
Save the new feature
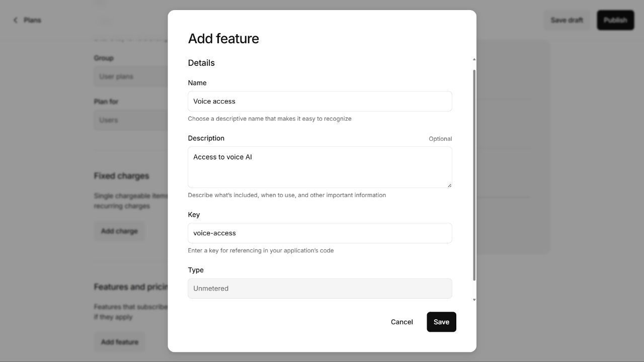click(441, 322)
